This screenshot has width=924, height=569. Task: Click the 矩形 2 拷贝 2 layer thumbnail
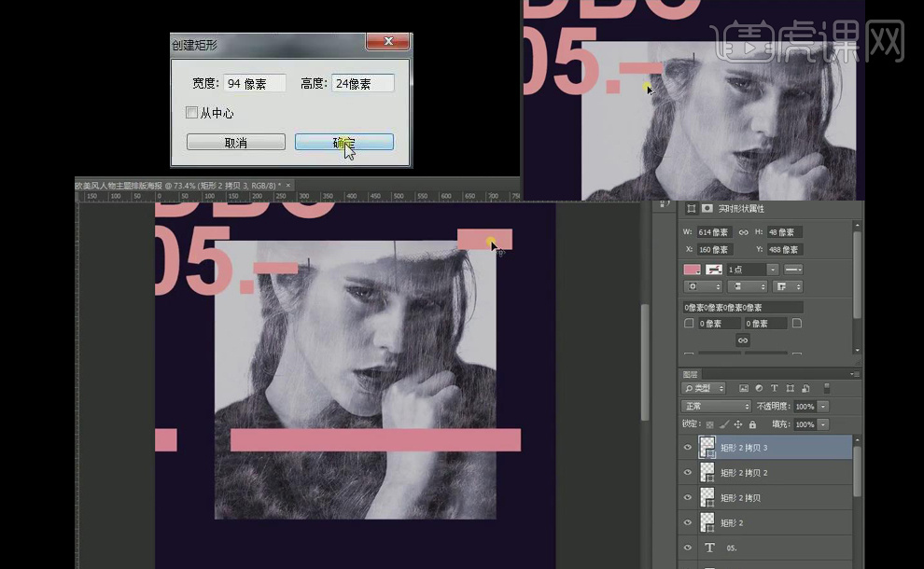point(707,472)
